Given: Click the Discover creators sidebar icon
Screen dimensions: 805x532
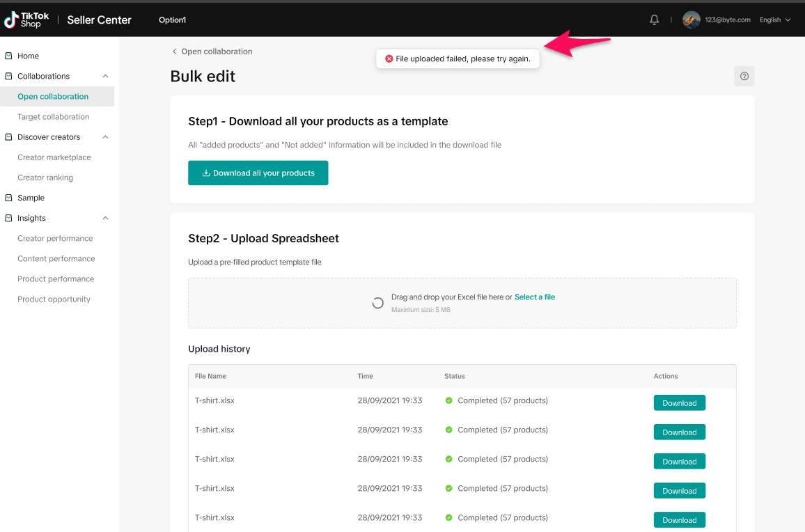Looking at the screenshot, I should coord(8,137).
